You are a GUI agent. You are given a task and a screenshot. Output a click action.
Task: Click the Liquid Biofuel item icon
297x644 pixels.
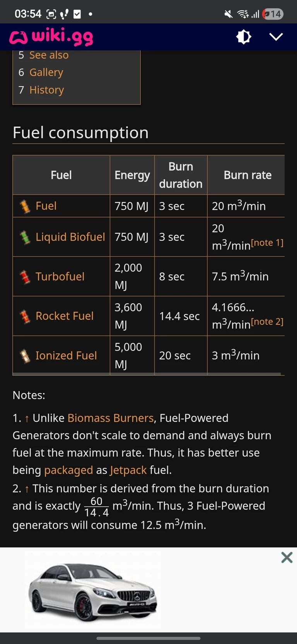pyautogui.click(x=25, y=237)
